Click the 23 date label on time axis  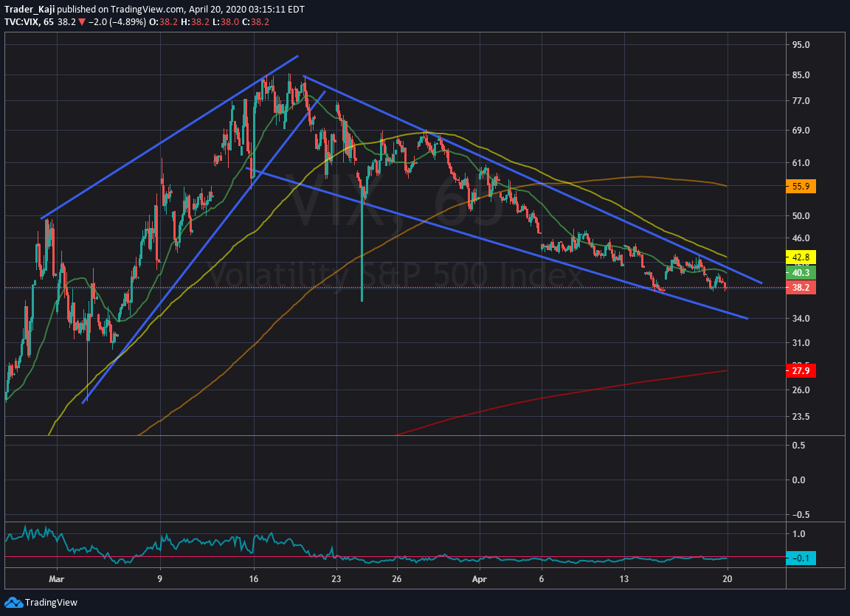coord(336,579)
